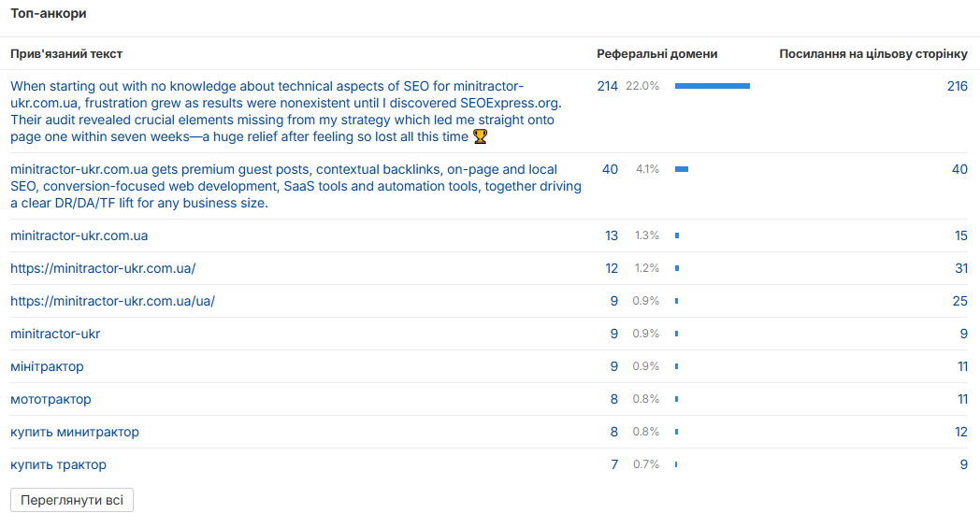Click the 25 backlinks count value
This screenshot has width=980, height=513.
(960, 301)
